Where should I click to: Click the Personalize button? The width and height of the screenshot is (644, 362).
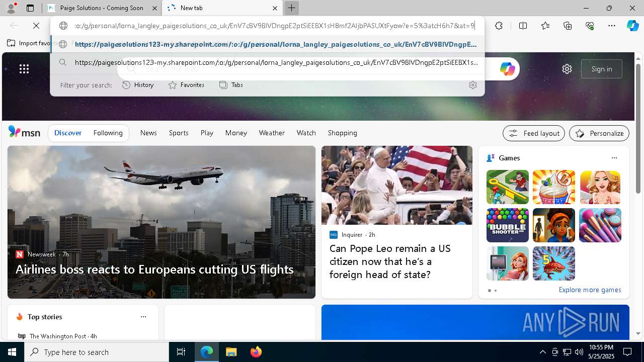pyautogui.click(x=599, y=133)
